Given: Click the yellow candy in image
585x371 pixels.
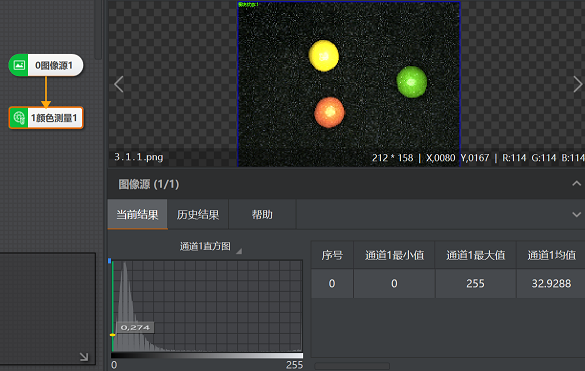Looking at the screenshot, I should 324,56.
